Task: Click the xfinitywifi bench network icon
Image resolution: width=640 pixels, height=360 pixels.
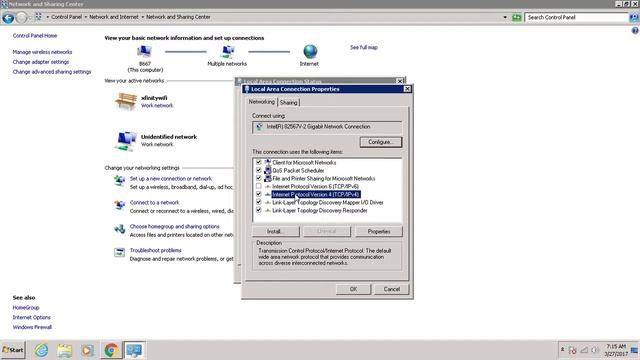Action: coord(126,101)
